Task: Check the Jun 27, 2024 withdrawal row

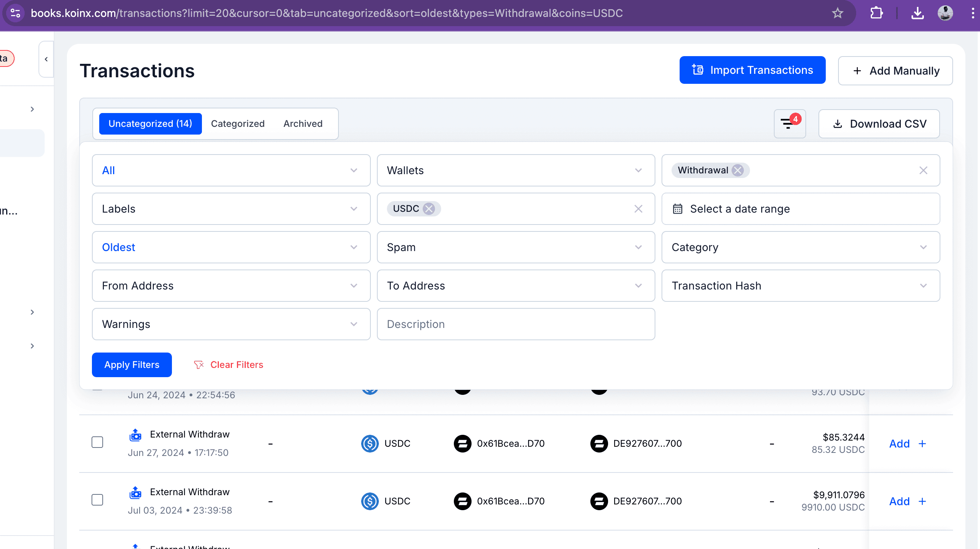Action: pyautogui.click(x=97, y=442)
